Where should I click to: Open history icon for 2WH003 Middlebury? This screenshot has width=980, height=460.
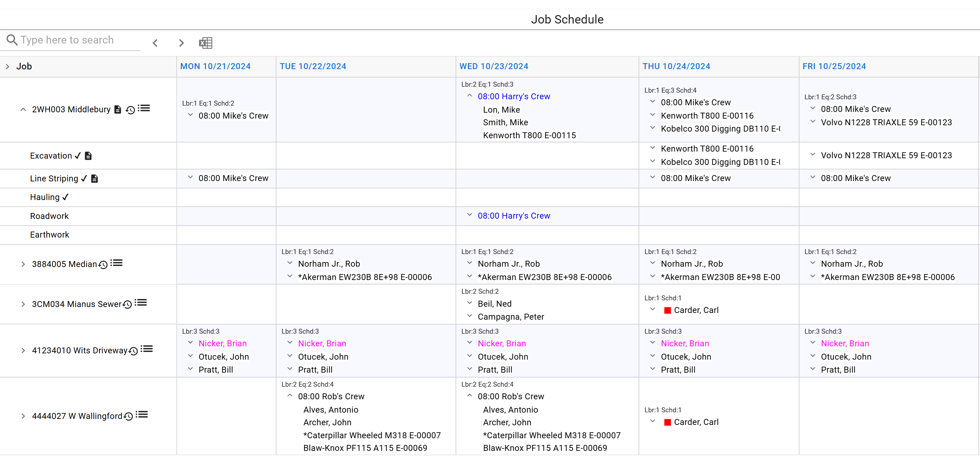(130, 110)
